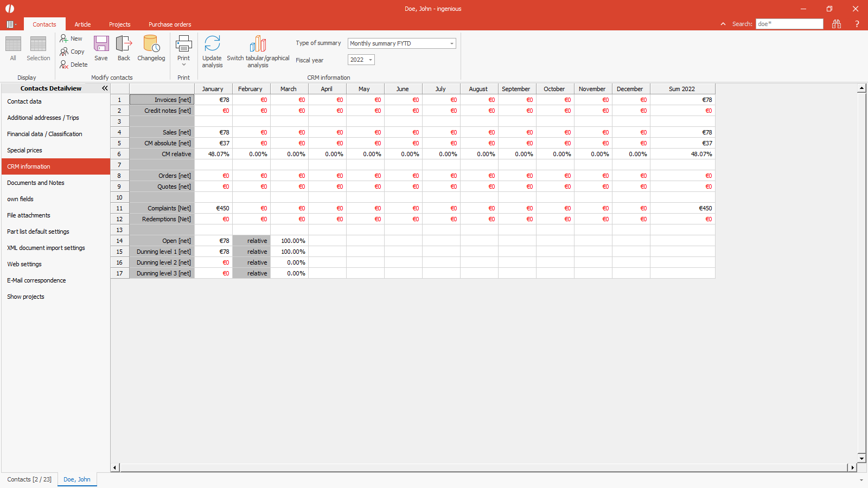Collapse the Contacts Detailview panel
868x488 pixels.
click(105, 88)
